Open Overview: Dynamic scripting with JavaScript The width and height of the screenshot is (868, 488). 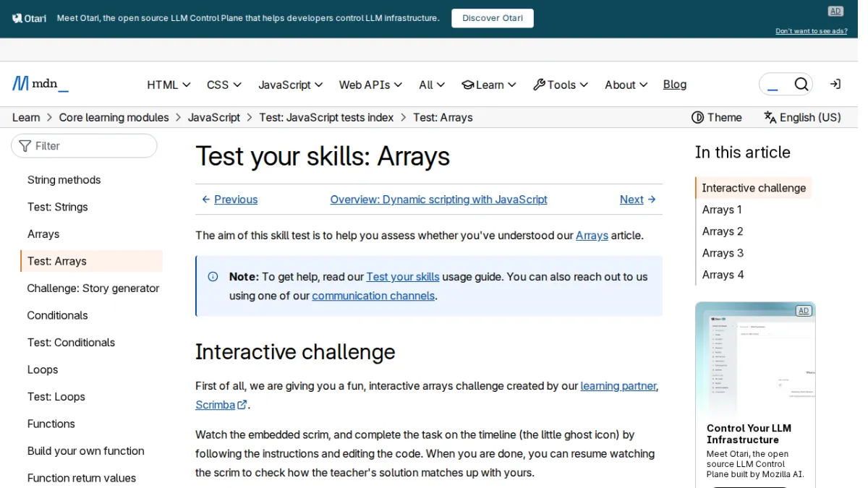(x=438, y=200)
